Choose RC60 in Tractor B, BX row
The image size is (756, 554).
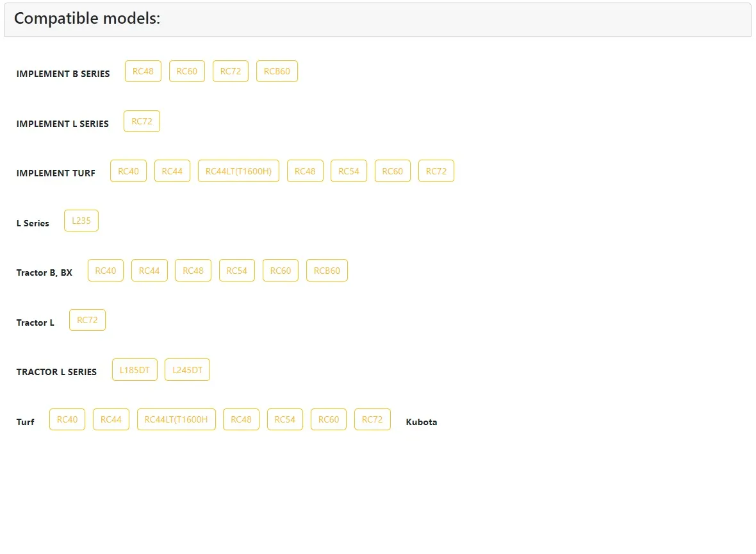tap(281, 271)
